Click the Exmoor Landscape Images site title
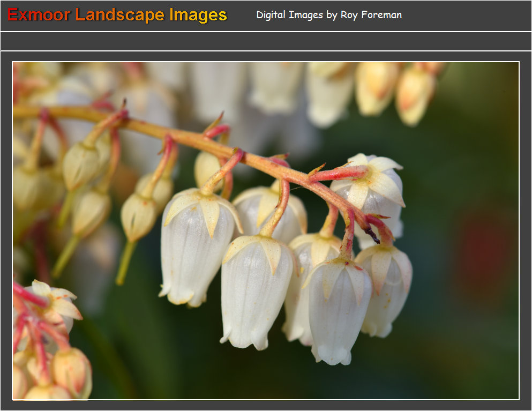The height and width of the screenshot is (411, 532). pyautogui.click(x=117, y=15)
